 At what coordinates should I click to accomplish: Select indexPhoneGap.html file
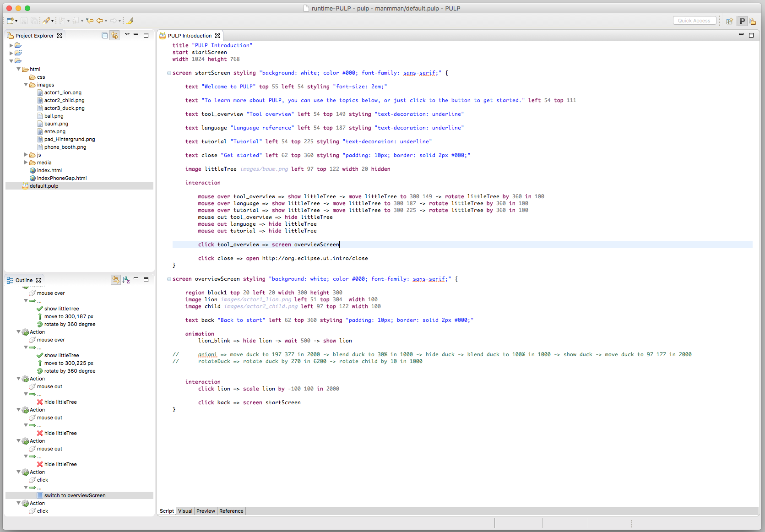[62, 178]
